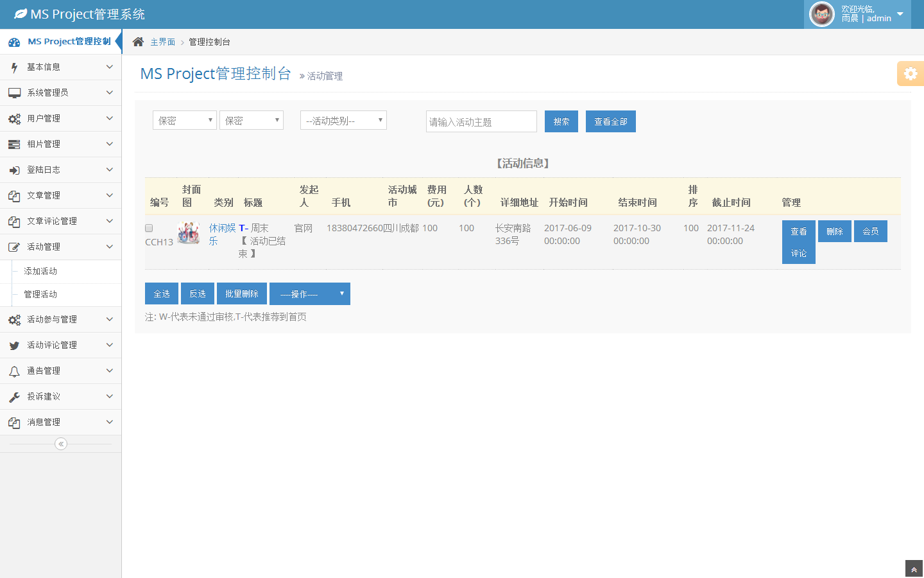Screen dimensions: 924x578
Task: Click the wrench icon for 投诉建议
Action: coord(14,397)
